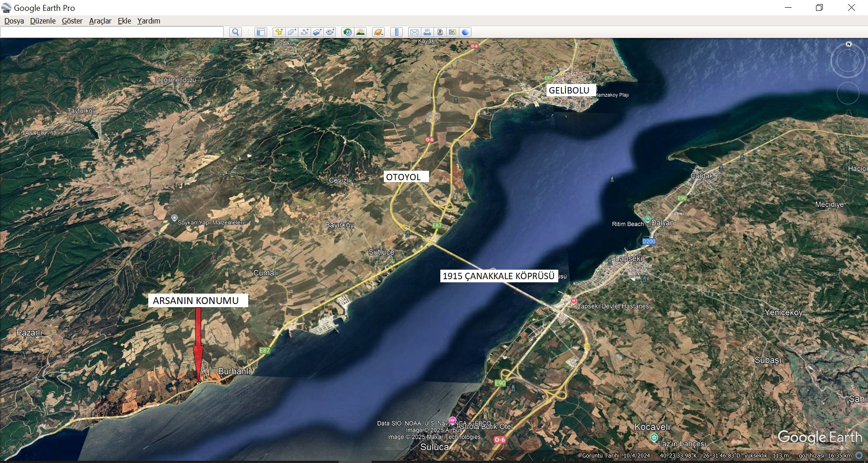This screenshot has width=868, height=463.
Task: Click the Pazarlı place label
Action: (29, 333)
